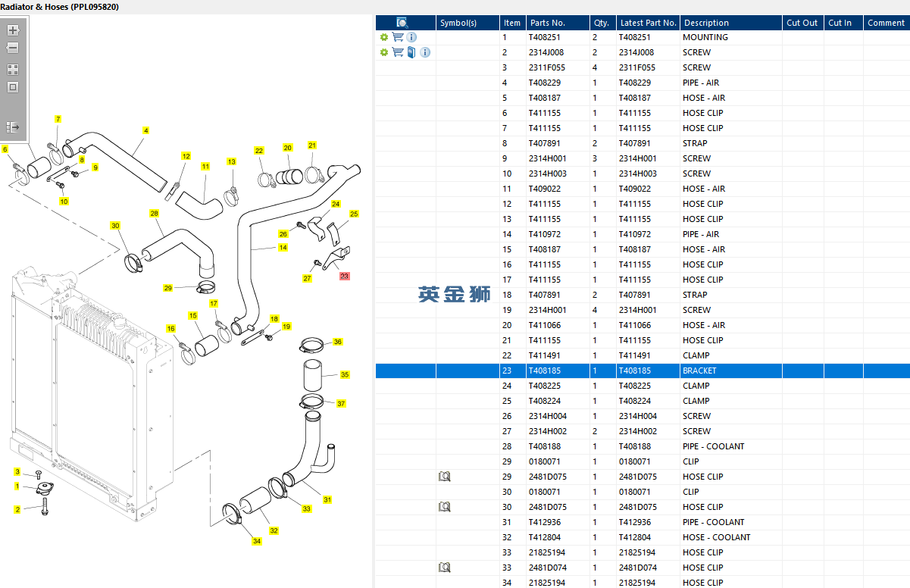Click item 8 T407891 STRAP row
The image size is (910, 588).
[x=643, y=143]
